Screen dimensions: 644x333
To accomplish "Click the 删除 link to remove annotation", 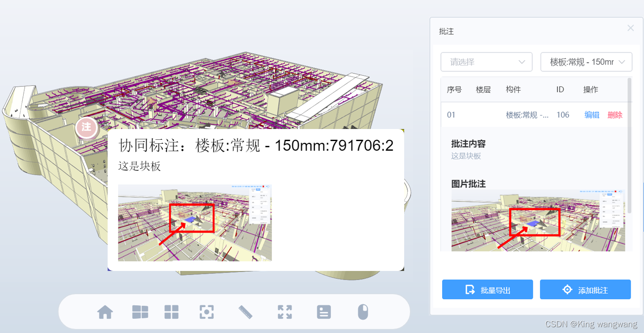I will tap(615, 115).
